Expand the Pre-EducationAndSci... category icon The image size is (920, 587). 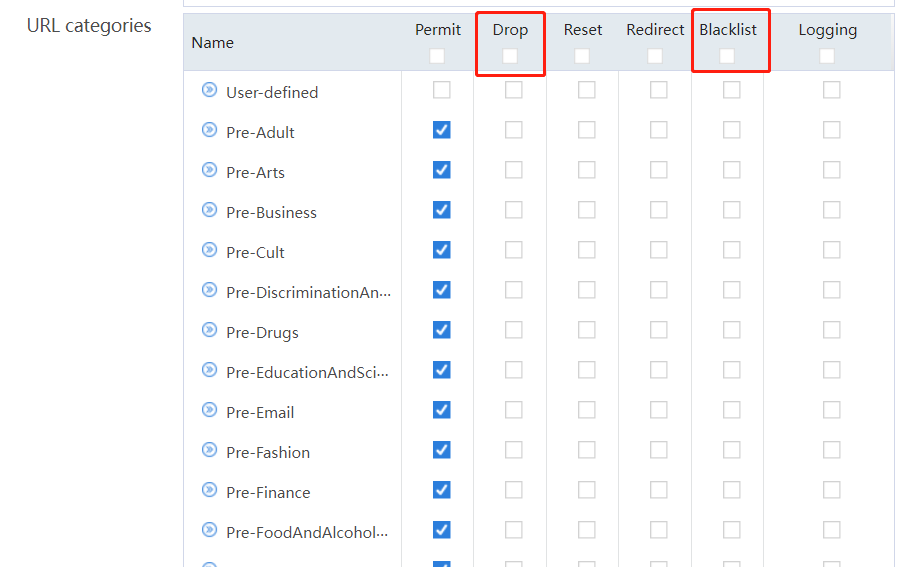209,369
